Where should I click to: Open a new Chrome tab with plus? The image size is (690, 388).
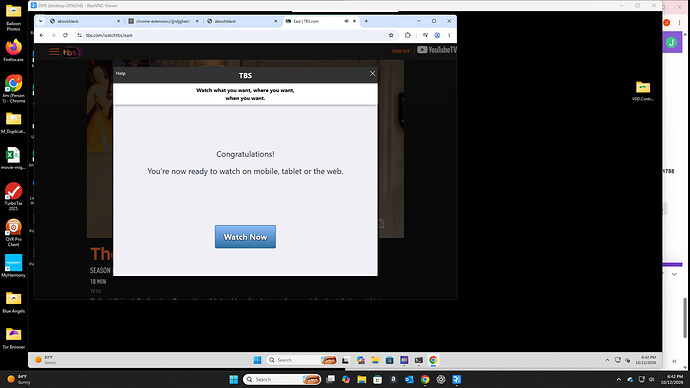pos(366,21)
